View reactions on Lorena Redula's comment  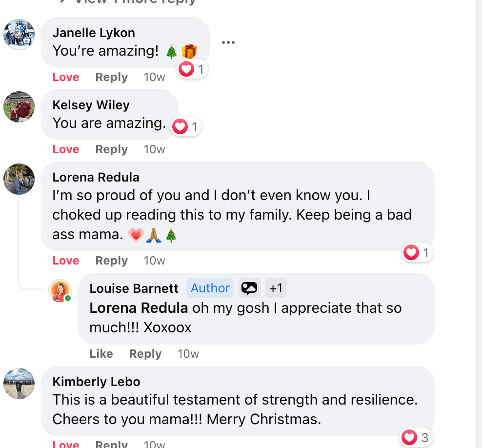pos(418,253)
